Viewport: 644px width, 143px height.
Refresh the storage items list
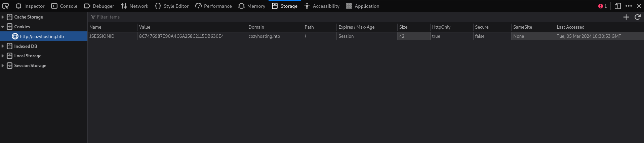(637, 17)
